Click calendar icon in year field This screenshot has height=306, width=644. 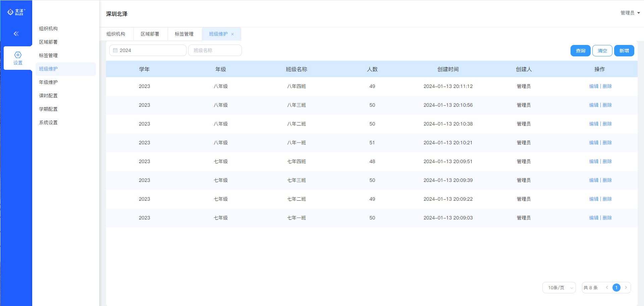click(115, 50)
